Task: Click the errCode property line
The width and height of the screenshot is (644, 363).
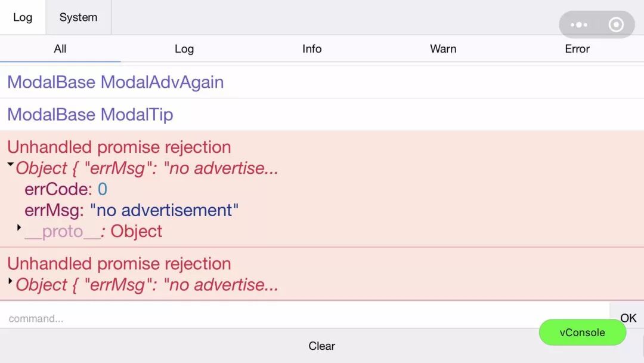Action: point(66,189)
